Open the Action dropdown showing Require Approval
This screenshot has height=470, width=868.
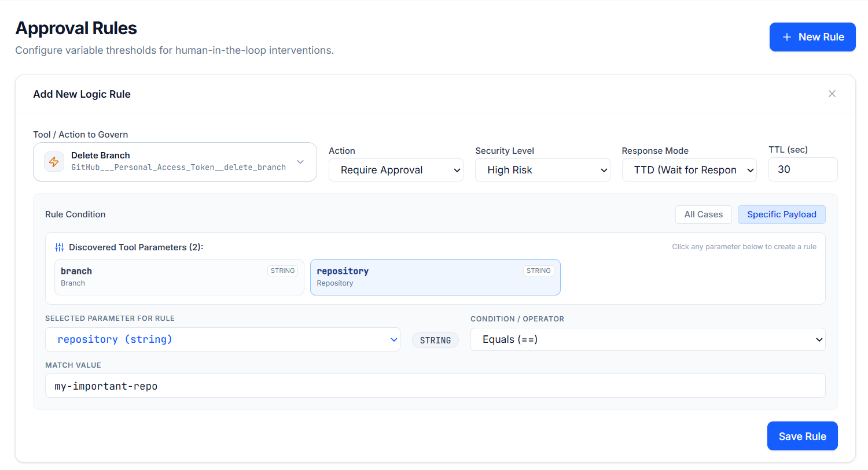(x=396, y=170)
